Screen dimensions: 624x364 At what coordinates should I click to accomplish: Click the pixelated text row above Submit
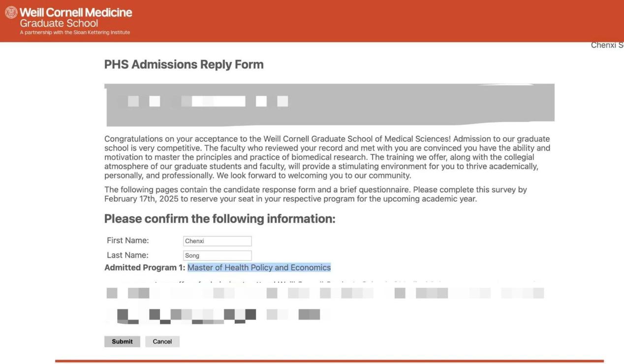pyautogui.click(x=217, y=314)
